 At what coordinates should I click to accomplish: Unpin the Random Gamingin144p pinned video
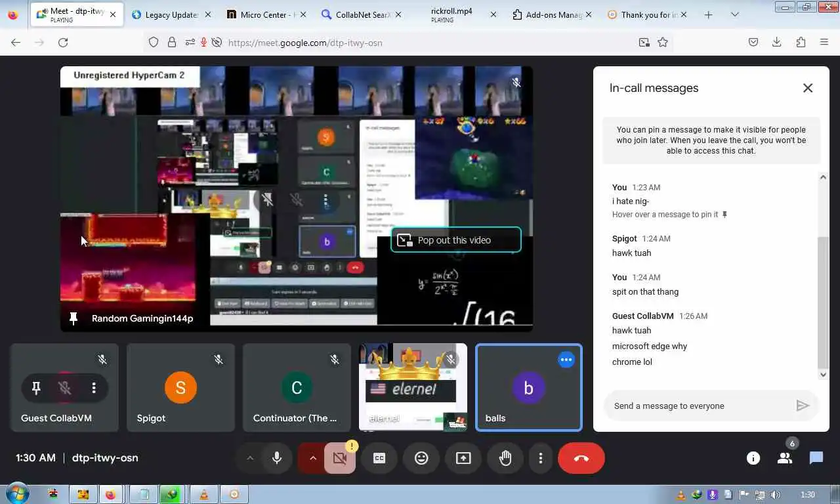[73, 318]
